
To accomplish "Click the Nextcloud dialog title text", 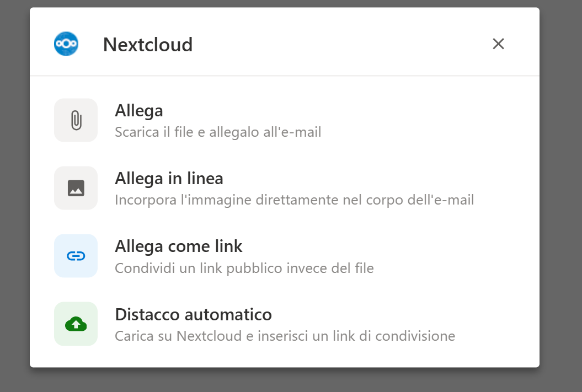I will point(148,44).
